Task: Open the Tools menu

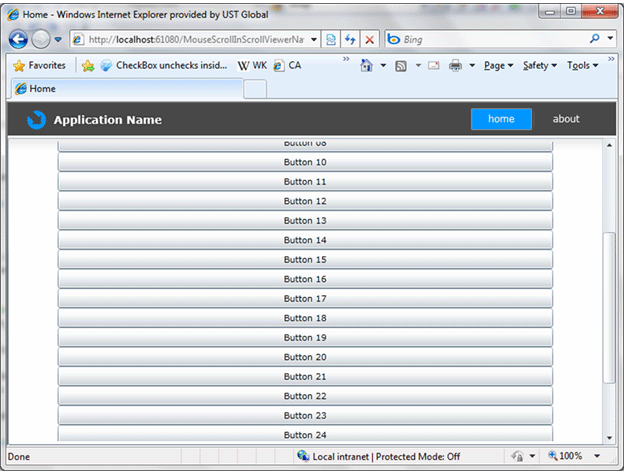Action: (582, 65)
